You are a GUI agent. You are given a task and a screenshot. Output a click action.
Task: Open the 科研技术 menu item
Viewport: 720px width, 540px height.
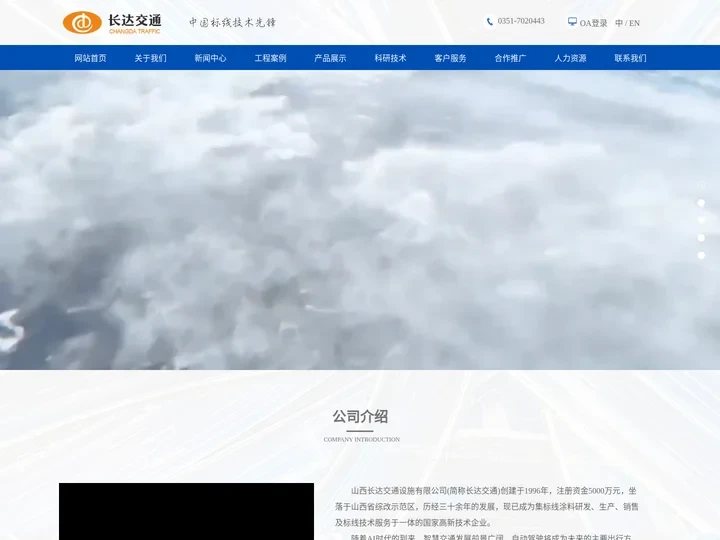click(x=390, y=58)
